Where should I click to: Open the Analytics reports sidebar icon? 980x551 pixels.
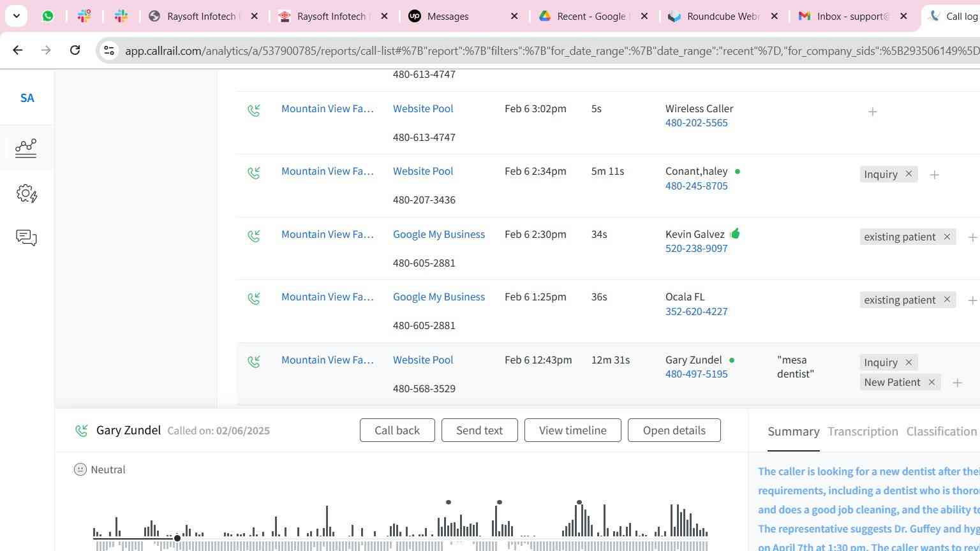26,148
